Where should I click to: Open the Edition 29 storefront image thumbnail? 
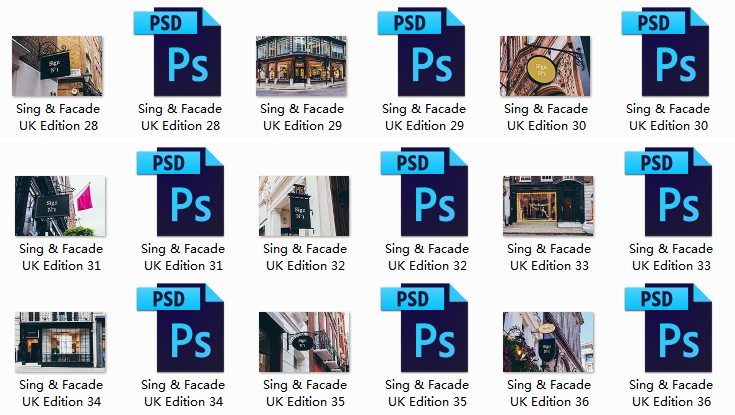coord(301,66)
